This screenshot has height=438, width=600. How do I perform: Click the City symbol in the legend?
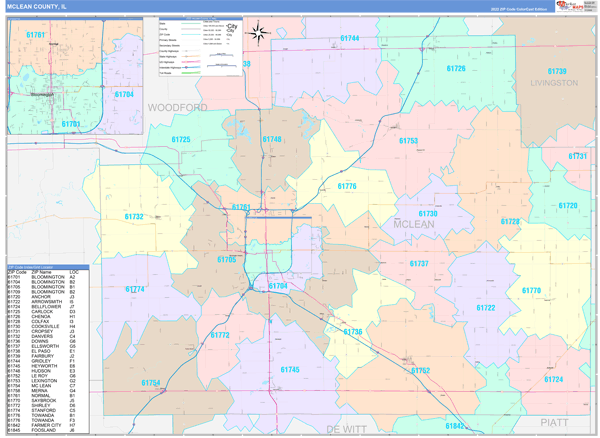pyautogui.click(x=231, y=27)
